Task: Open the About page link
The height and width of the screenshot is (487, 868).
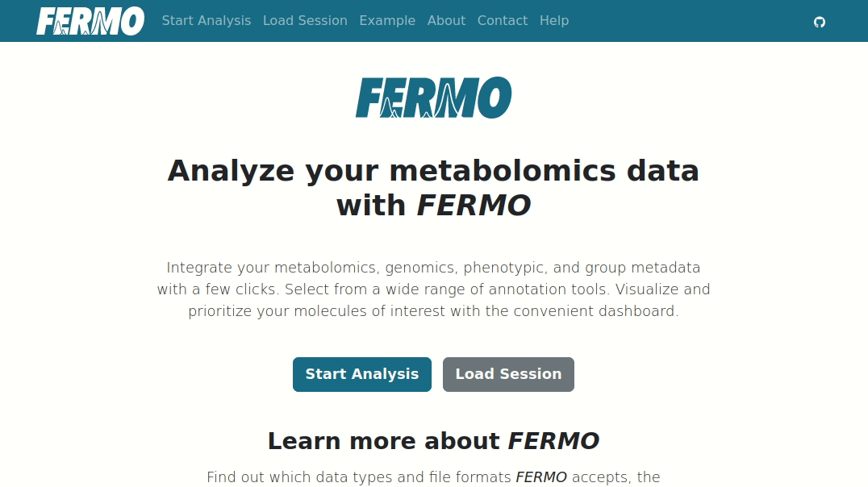Action: tap(446, 20)
